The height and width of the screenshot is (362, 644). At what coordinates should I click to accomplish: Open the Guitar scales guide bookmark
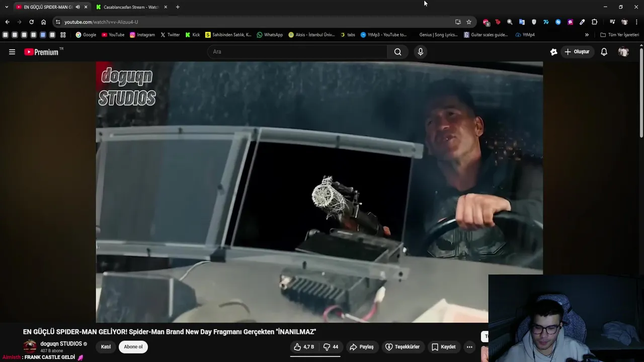pyautogui.click(x=486, y=35)
